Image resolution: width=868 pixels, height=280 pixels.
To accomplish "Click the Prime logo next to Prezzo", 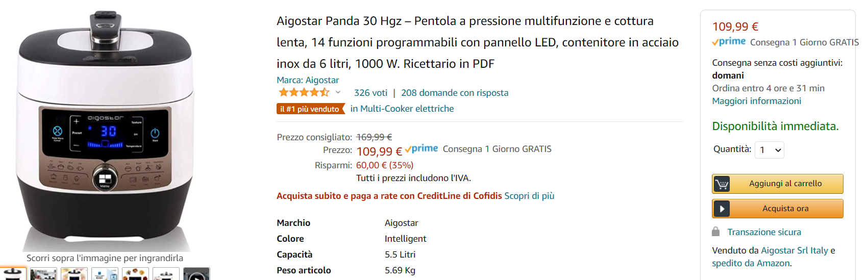I will pyautogui.click(x=421, y=149).
